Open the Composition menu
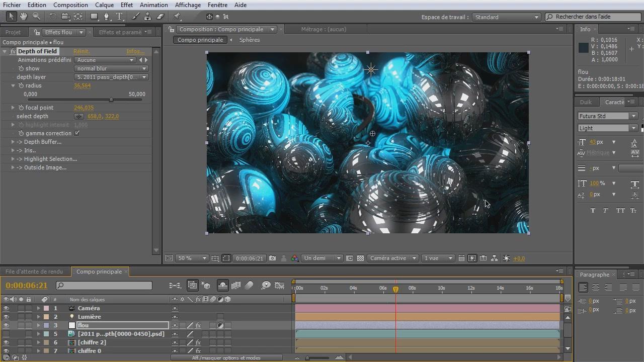Screen dimensions: 644x362 pyautogui.click(x=70, y=5)
